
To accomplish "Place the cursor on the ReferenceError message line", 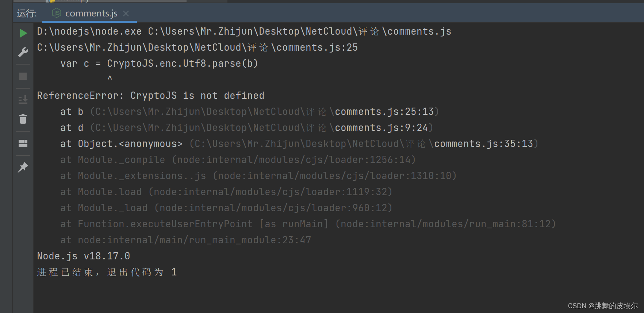I will coord(151,96).
